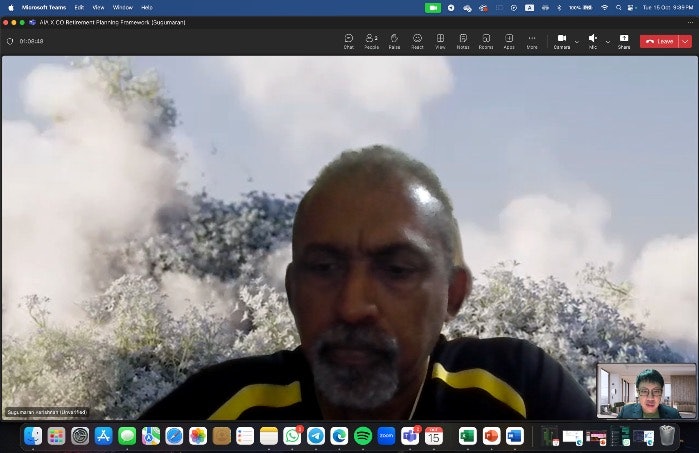
Task: Show the People participants list
Action: tap(371, 41)
